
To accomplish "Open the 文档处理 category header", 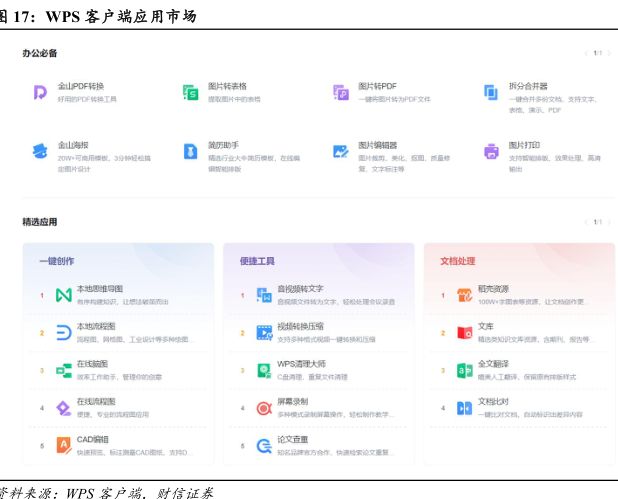I will click(x=458, y=261).
